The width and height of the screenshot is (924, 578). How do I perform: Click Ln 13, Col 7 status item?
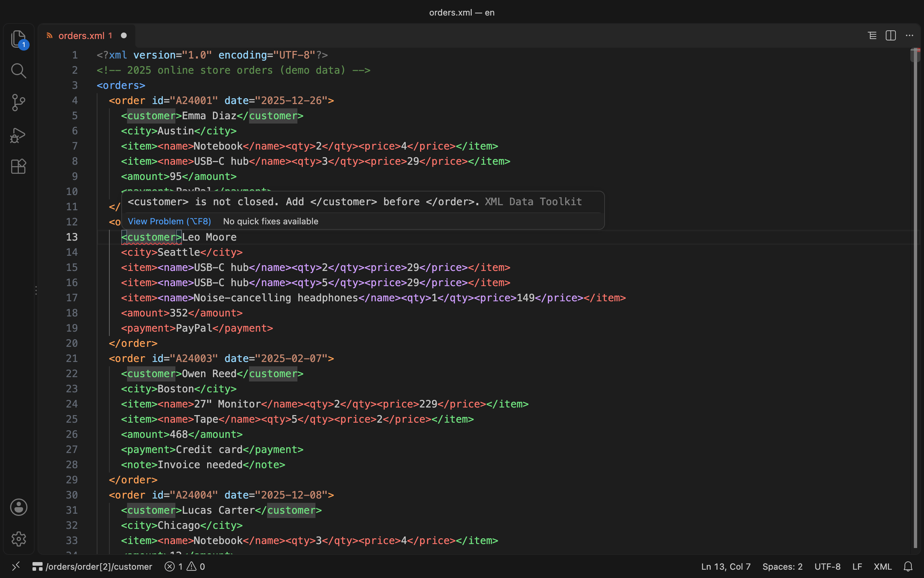[x=726, y=566]
